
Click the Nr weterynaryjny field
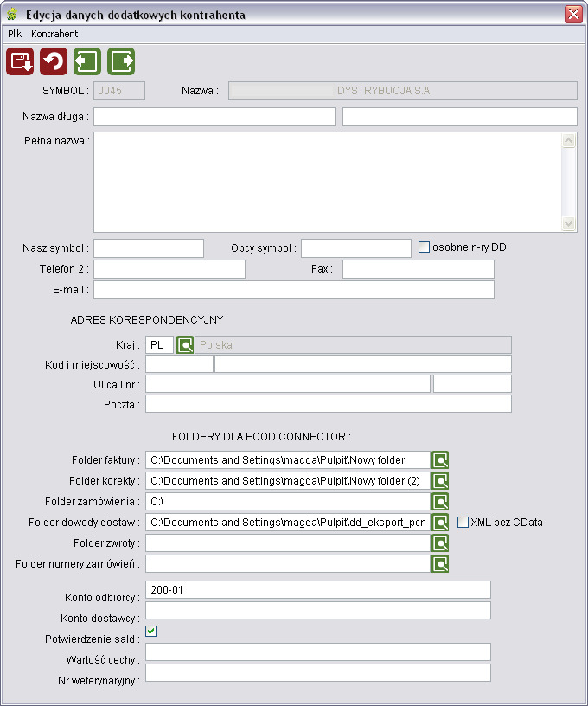tap(318, 672)
